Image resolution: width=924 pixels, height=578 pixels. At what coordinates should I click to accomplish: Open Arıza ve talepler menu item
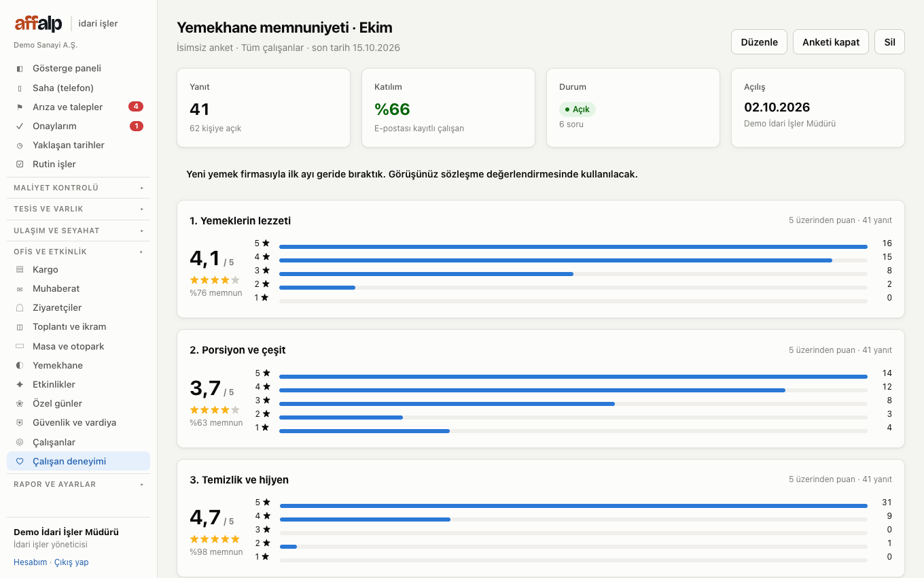pos(78,107)
